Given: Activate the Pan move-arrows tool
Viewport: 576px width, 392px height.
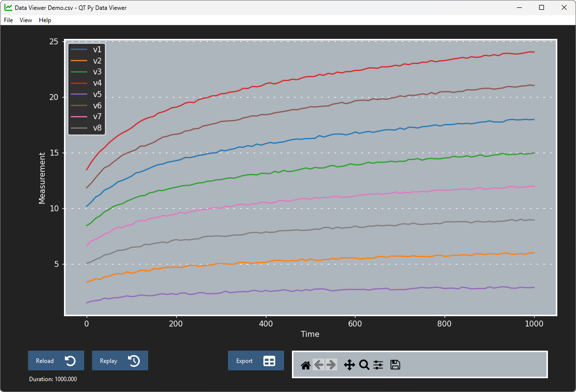Looking at the screenshot, I should point(349,365).
